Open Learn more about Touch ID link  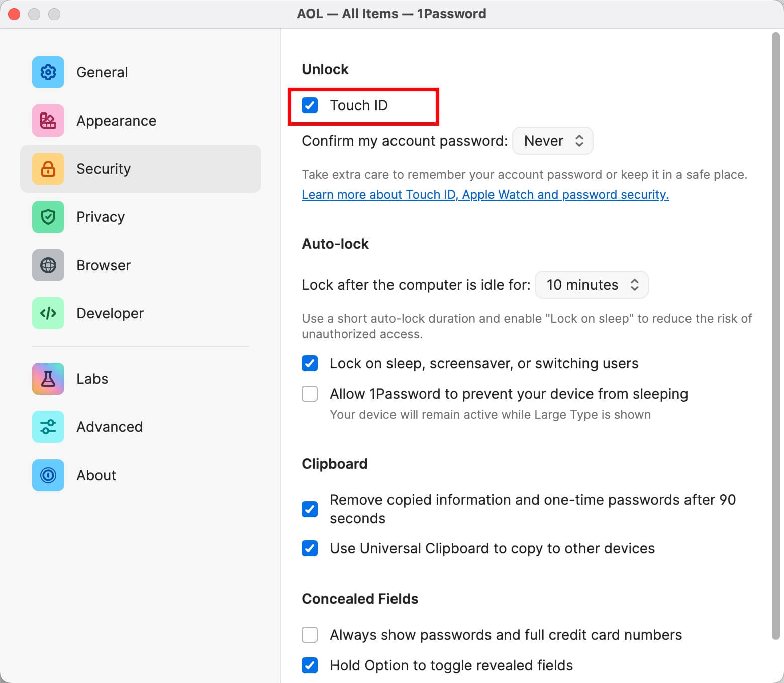(x=485, y=195)
